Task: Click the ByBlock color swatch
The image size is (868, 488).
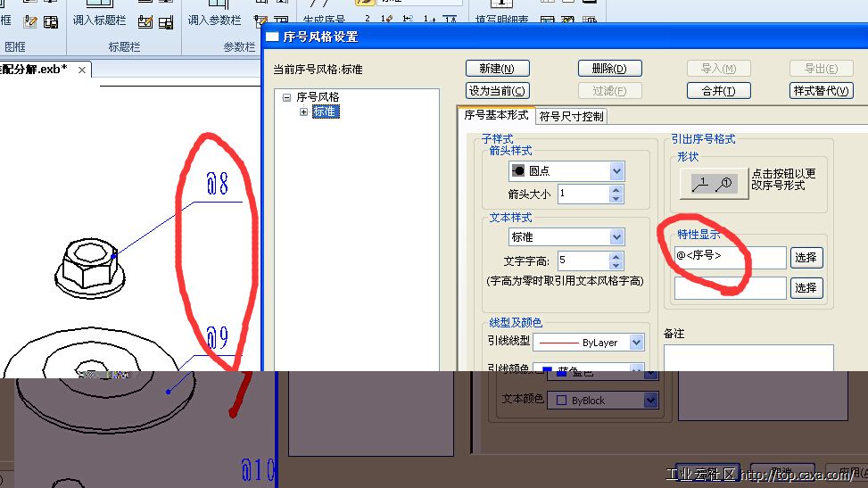Action: click(561, 400)
